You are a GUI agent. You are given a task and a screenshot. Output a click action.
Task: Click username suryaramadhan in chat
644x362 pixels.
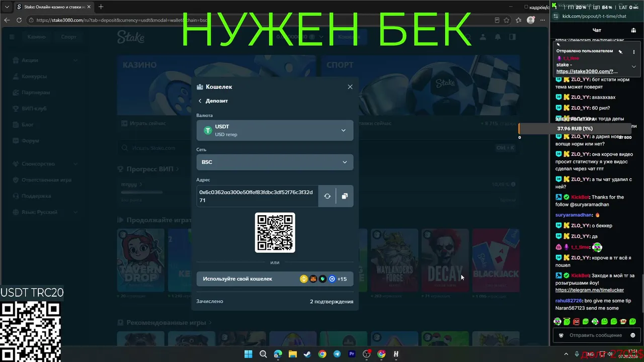tap(574, 215)
